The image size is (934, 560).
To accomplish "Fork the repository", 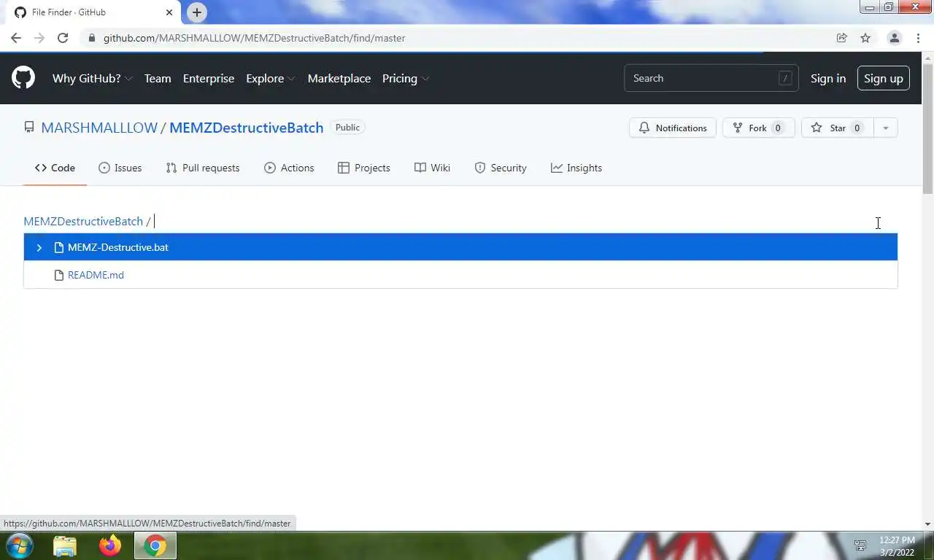I will click(x=758, y=128).
